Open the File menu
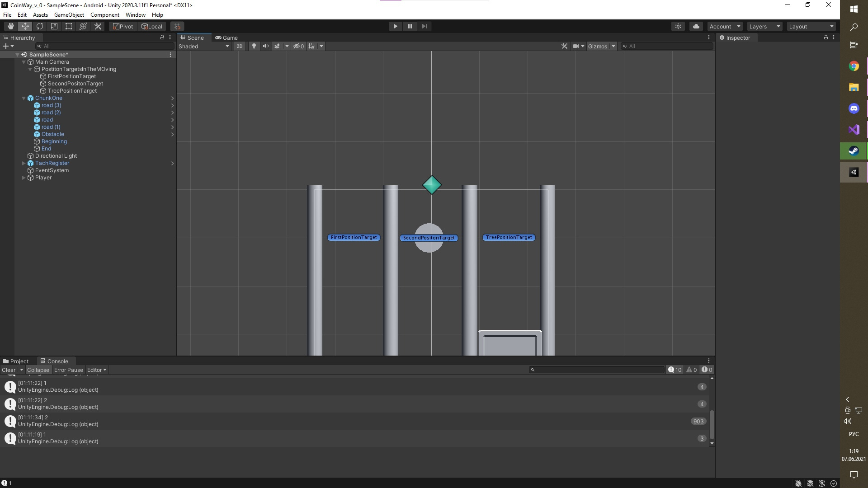The image size is (868, 488). click(x=7, y=15)
